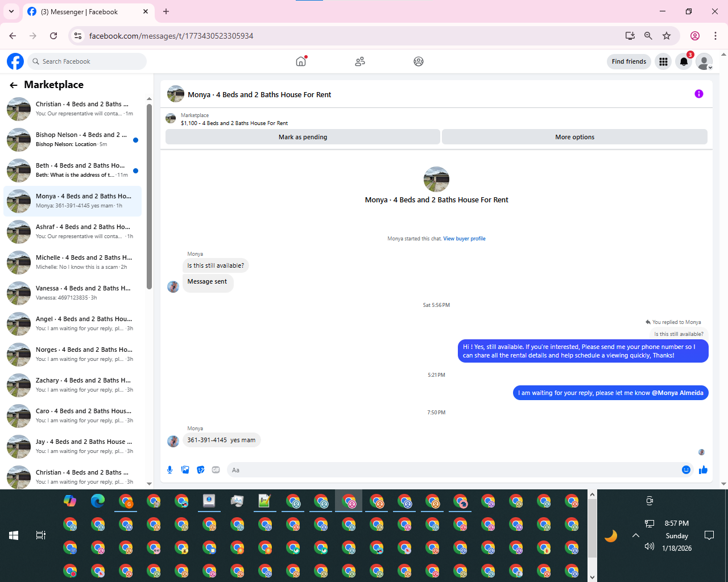Screen dimensions: 728x582
Task: Open the Groups icon in top navigation
Action: (419, 61)
